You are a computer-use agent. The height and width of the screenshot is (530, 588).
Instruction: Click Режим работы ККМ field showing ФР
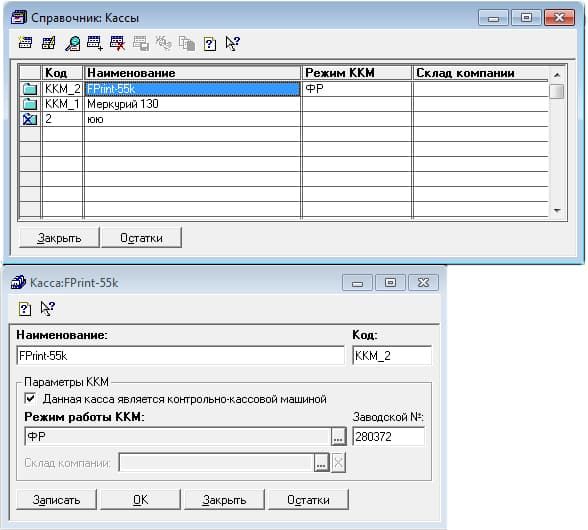point(178,437)
